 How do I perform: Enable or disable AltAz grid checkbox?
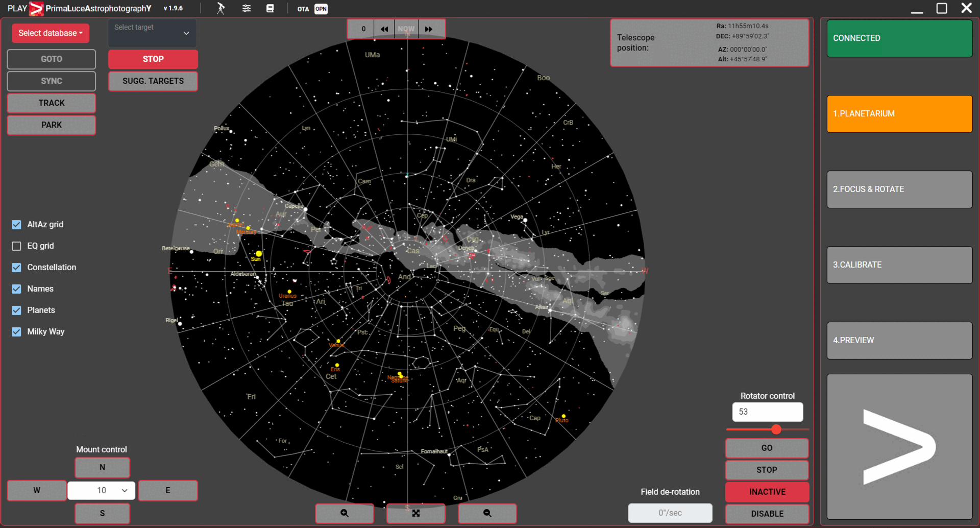(x=16, y=225)
